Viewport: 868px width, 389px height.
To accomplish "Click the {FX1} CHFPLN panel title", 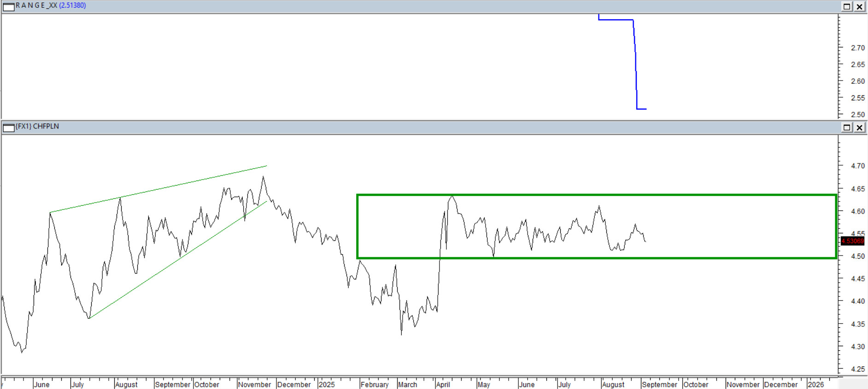I will [37, 126].
